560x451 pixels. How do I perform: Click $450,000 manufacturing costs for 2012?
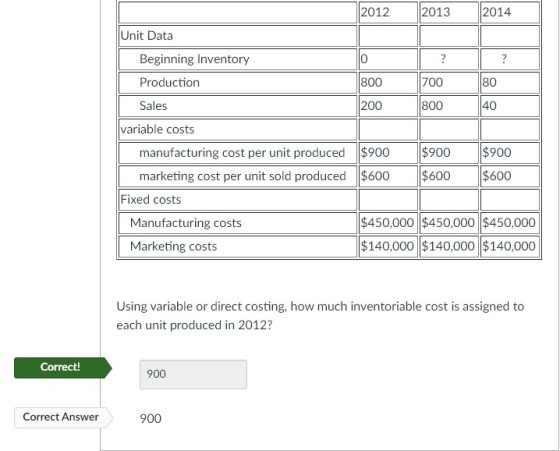pyautogui.click(x=388, y=223)
